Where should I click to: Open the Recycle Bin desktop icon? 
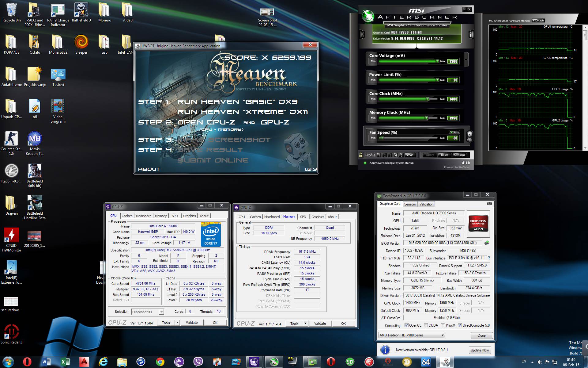tap(12, 13)
